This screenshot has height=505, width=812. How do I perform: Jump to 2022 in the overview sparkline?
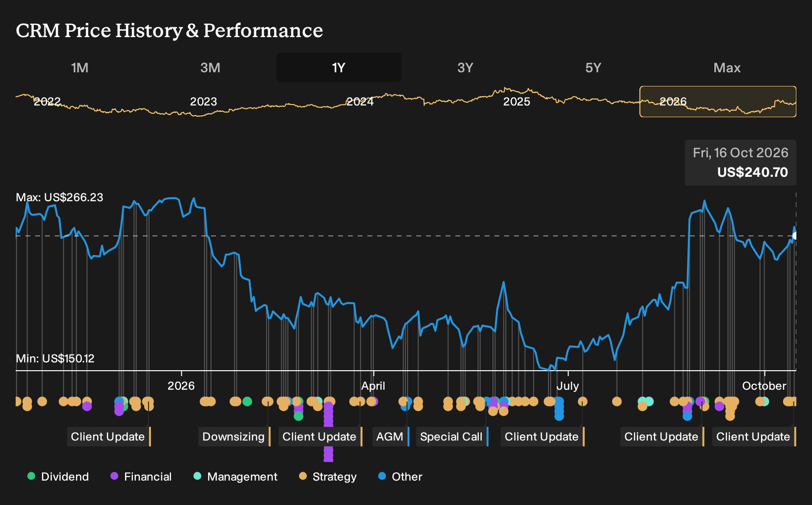coord(47,102)
